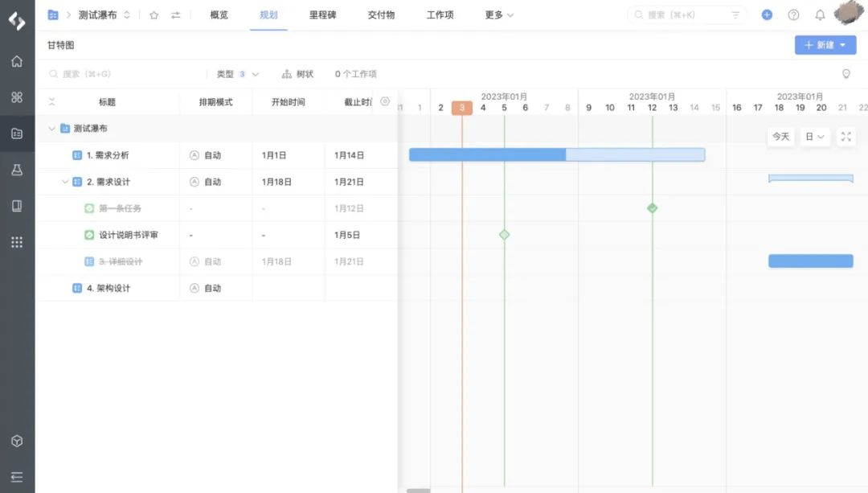
Task: Click the help question mark icon
Action: [793, 14]
